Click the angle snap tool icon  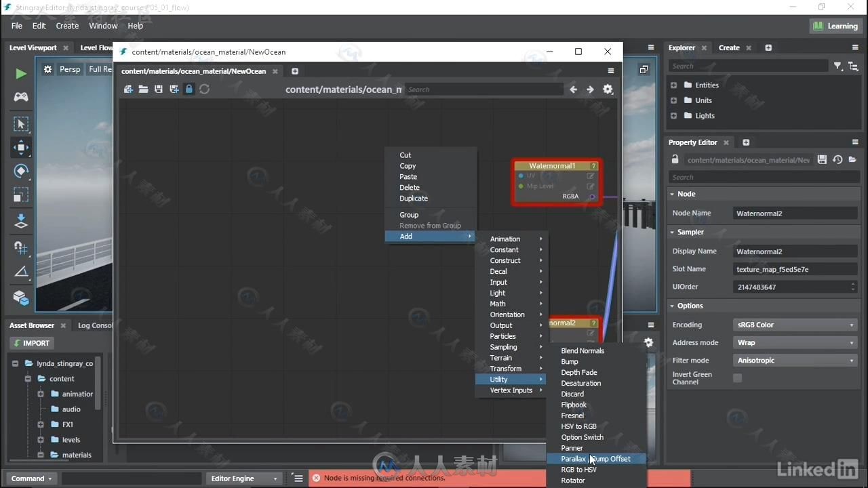click(x=21, y=272)
